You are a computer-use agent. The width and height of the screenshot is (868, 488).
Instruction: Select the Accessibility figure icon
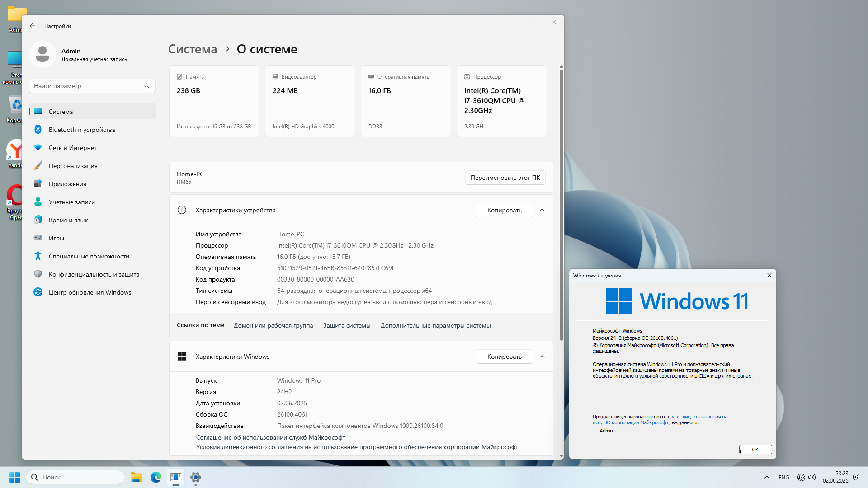coord(38,256)
